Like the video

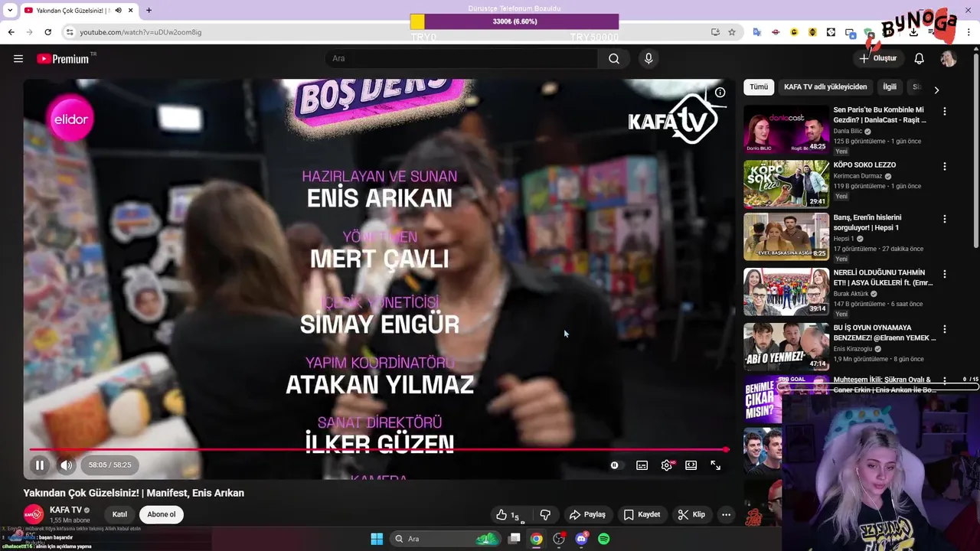pos(508,515)
